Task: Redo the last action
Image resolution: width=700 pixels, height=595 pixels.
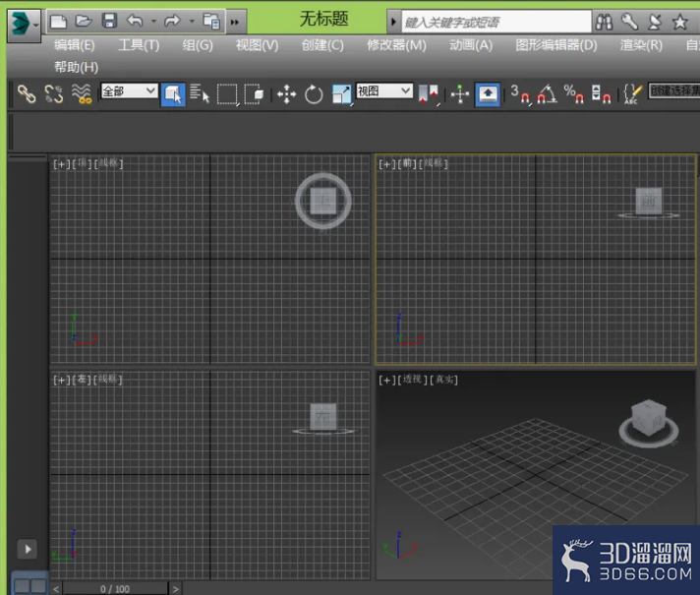Action: (x=172, y=21)
